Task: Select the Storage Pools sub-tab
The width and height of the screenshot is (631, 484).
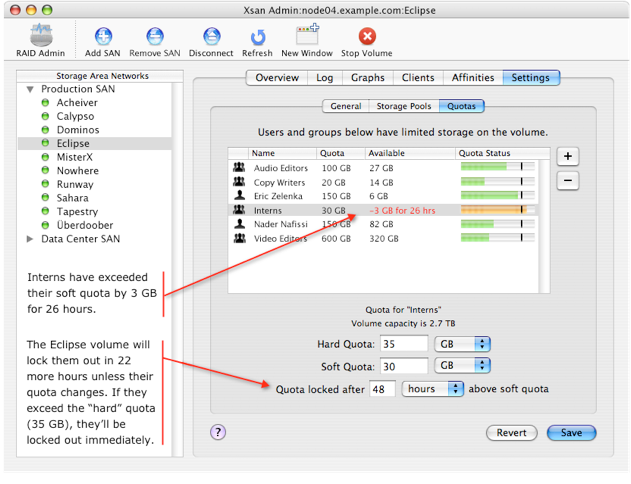Action: point(404,106)
